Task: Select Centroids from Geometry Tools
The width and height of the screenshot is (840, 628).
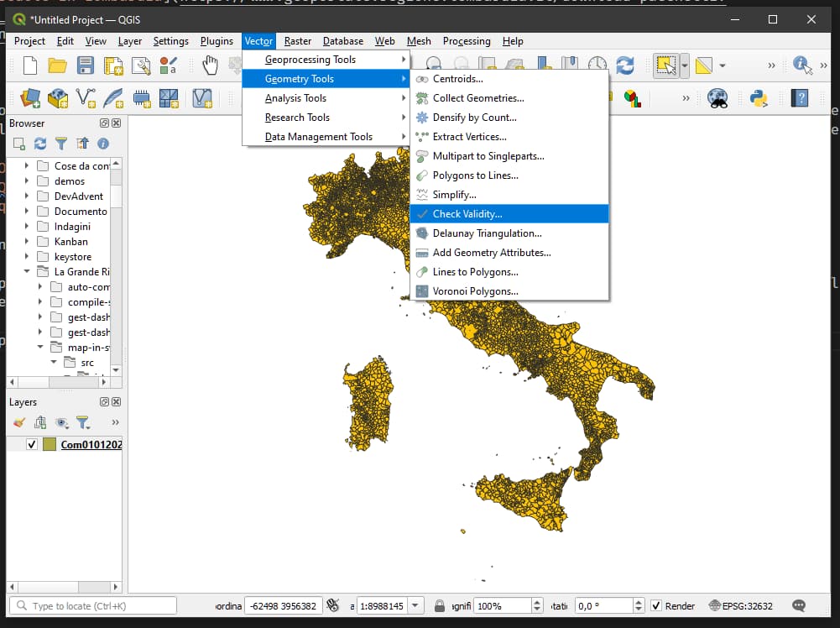Action: 509,79
